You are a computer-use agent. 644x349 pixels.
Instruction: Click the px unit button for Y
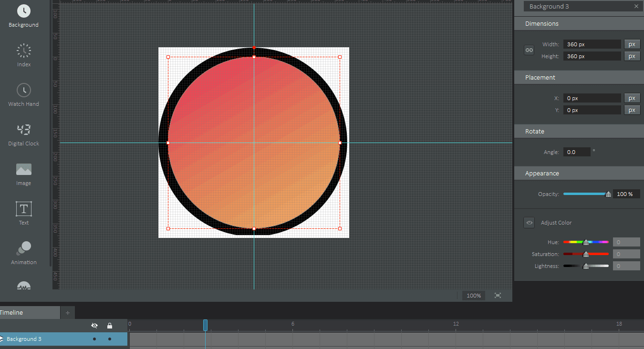coord(632,110)
